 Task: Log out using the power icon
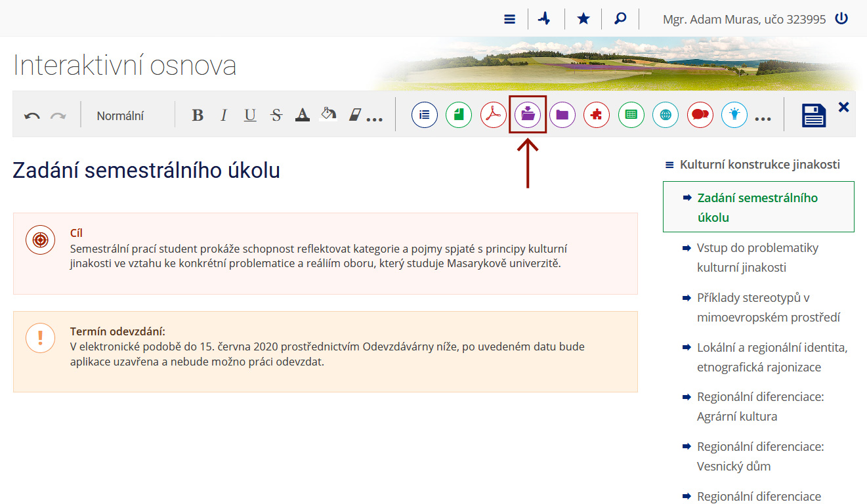click(841, 19)
